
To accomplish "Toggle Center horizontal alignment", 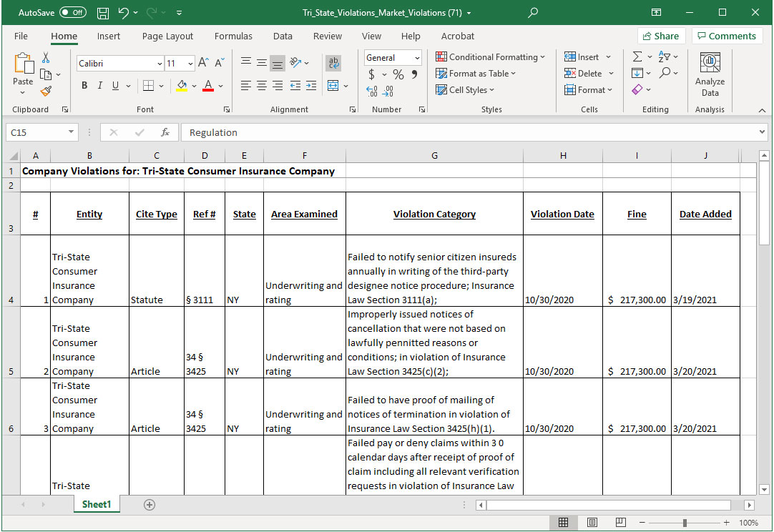I will pyautogui.click(x=262, y=86).
